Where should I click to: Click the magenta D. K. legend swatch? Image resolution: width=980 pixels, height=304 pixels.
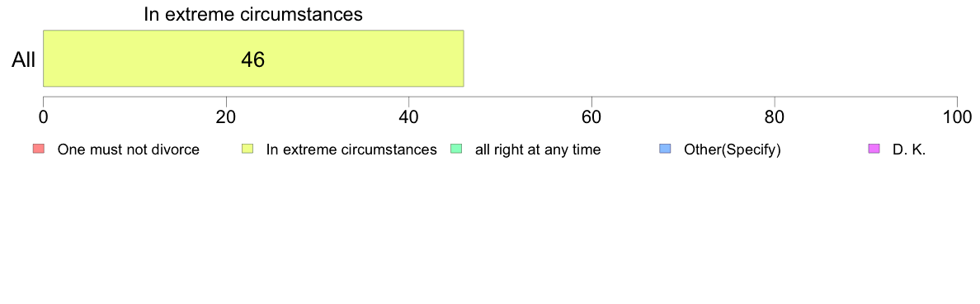[873, 149]
